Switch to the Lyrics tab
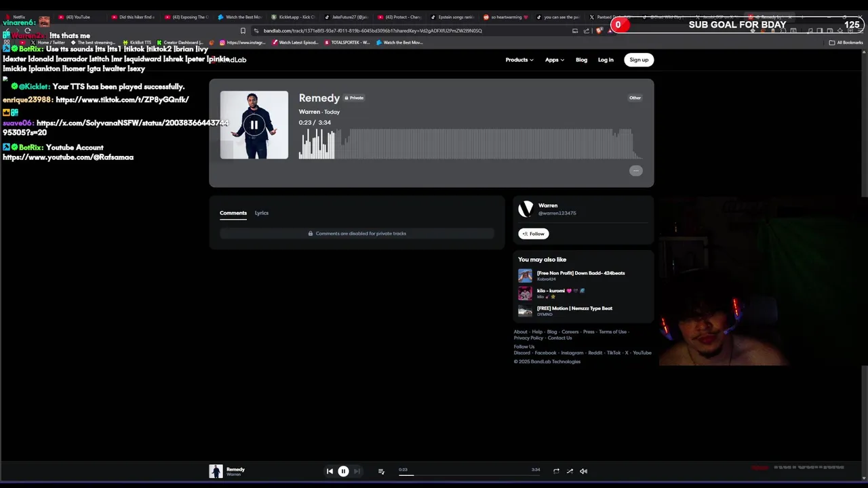This screenshot has height=488, width=868. click(262, 213)
